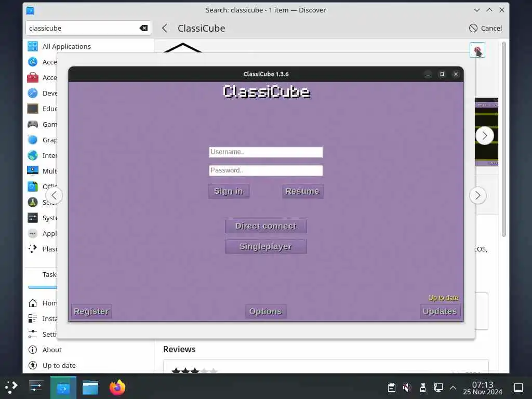Open the Multimedia category icon
532x399 pixels.
pyautogui.click(x=33, y=171)
